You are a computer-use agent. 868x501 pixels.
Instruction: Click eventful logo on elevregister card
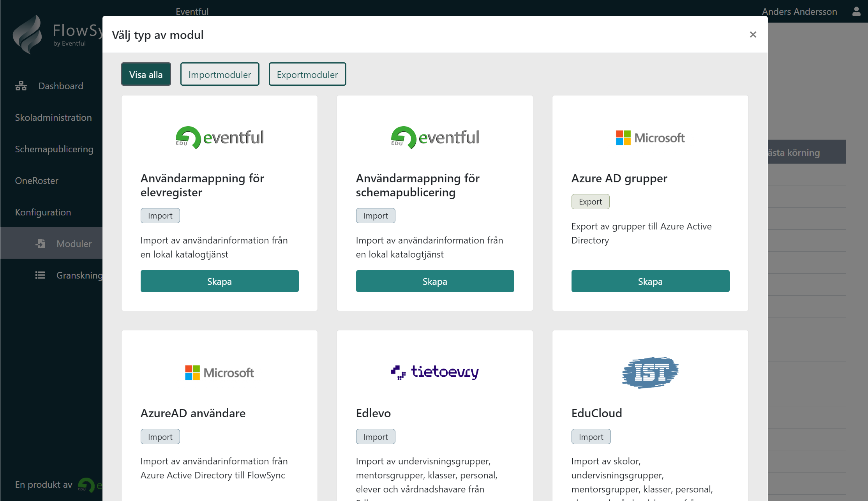(x=219, y=138)
